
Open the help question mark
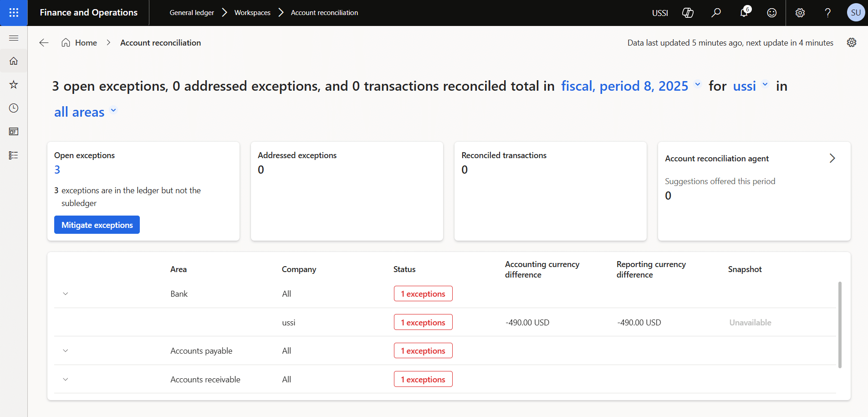click(x=827, y=13)
